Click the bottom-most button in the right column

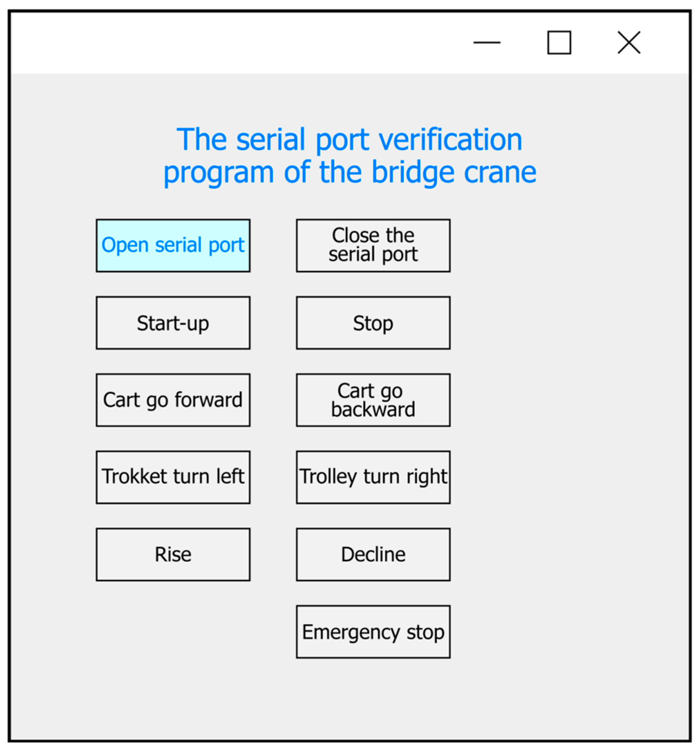(373, 632)
